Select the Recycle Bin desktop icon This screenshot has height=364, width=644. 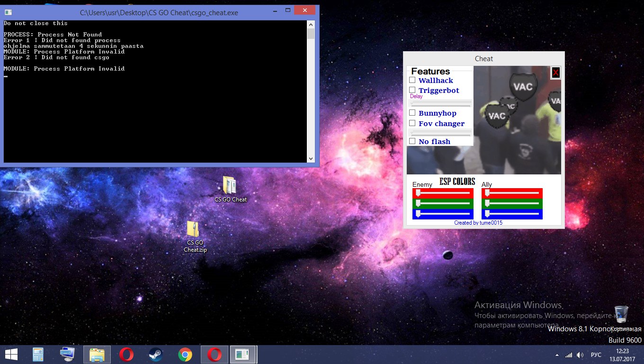point(622,315)
